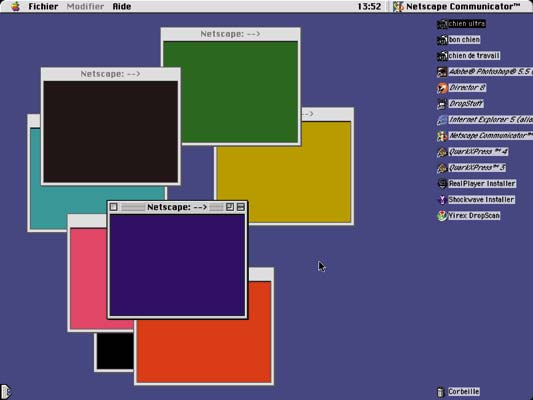Select the Internet Explorer 5 alias icon
The image size is (533, 400).
pyautogui.click(x=442, y=120)
